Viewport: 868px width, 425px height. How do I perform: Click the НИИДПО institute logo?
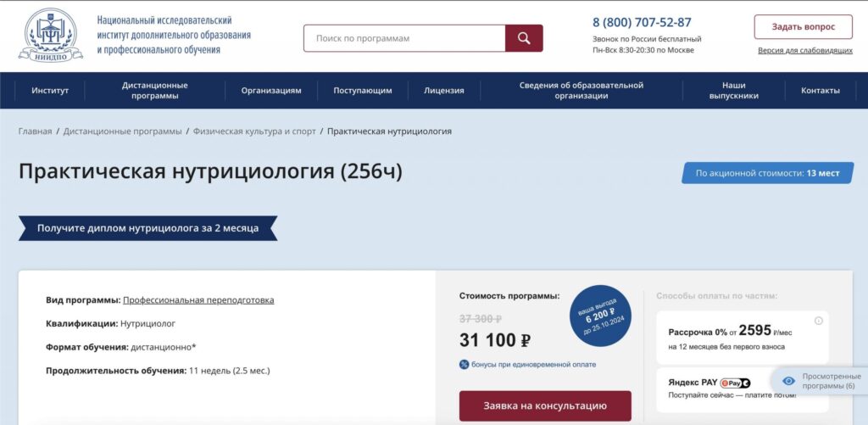(51, 35)
